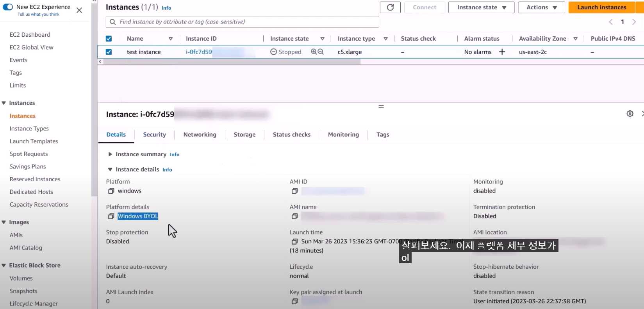Open the Instance state dropdown
644x309 pixels.
click(481, 7)
